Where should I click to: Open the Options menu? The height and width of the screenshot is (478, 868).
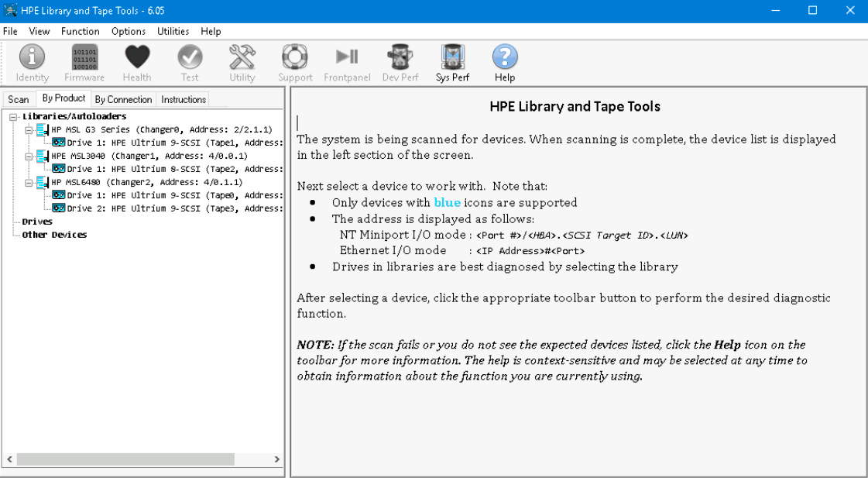[129, 31]
